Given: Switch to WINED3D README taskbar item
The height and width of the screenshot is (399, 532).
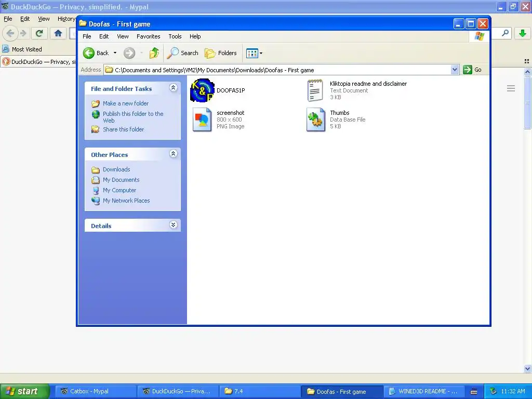Looking at the screenshot, I should pyautogui.click(x=424, y=391).
